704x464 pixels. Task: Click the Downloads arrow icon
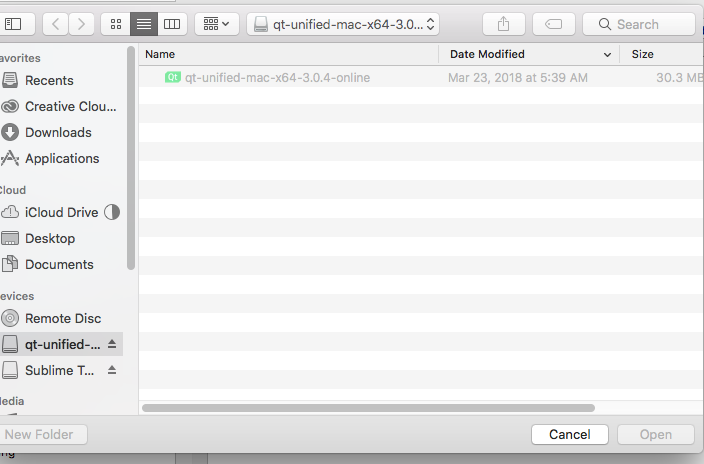coord(10,133)
